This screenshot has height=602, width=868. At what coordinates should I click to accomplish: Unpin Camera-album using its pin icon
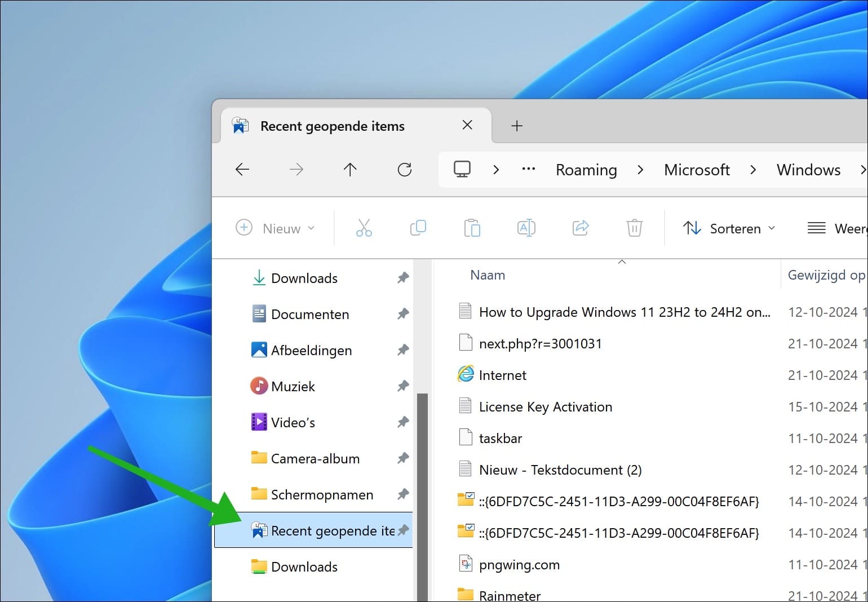(x=403, y=458)
